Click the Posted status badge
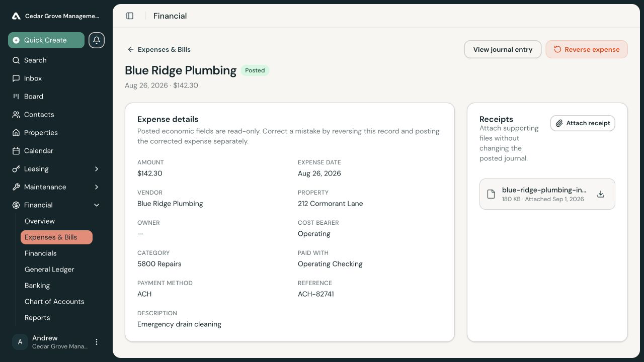The image size is (644, 362). coord(255,70)
